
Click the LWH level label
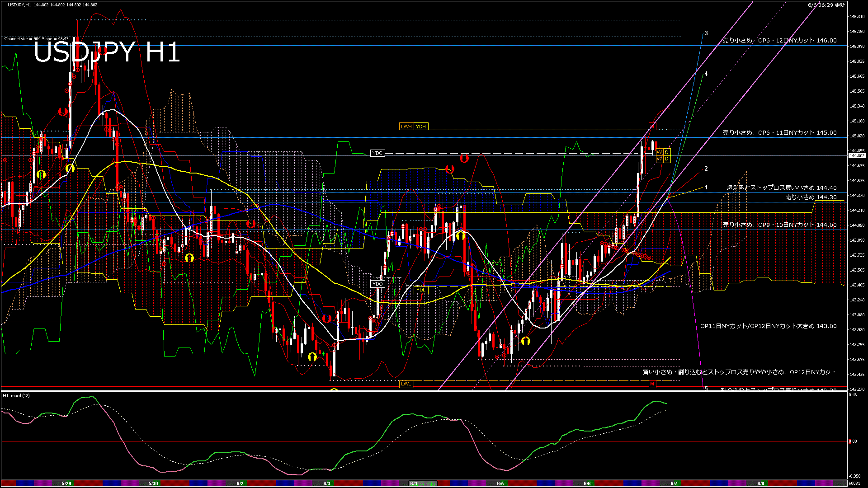406,127
